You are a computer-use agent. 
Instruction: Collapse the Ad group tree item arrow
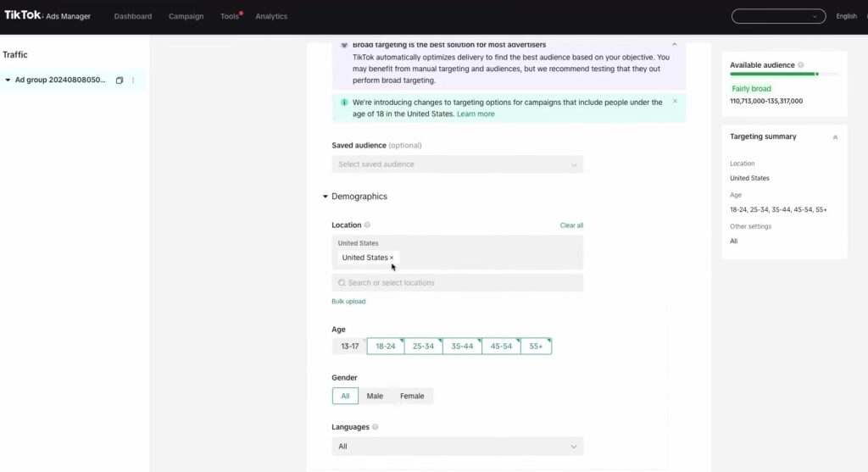[x=8, y=80]
